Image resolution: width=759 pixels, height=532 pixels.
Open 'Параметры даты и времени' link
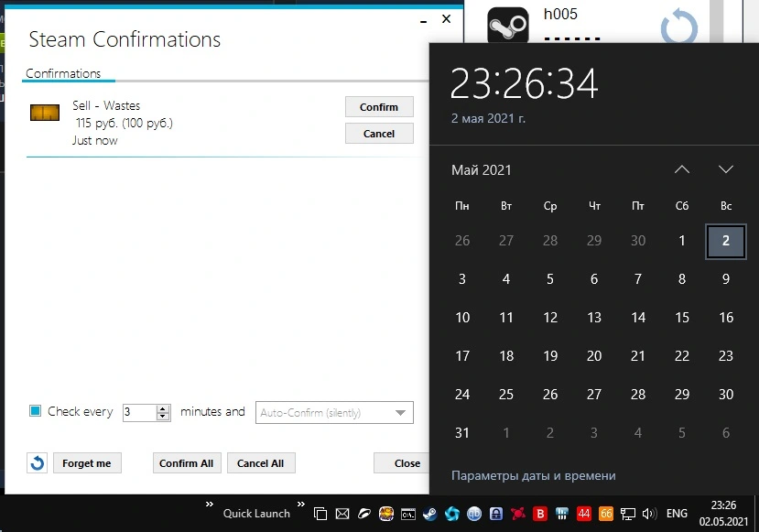(x=534, y=475)
